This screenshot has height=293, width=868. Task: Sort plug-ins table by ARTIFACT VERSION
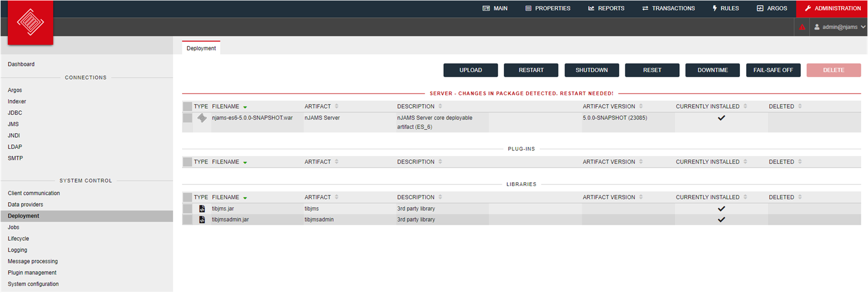click(x=613, y=162)
